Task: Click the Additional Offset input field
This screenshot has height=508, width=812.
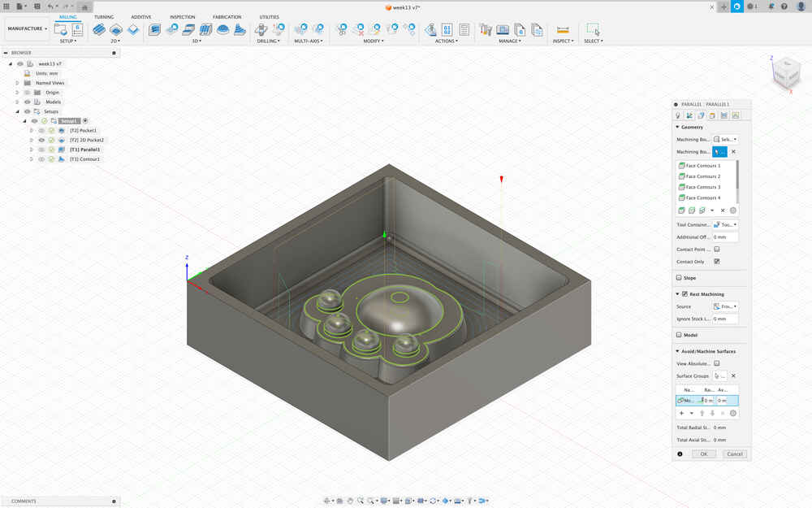Action: click(725, 237)
